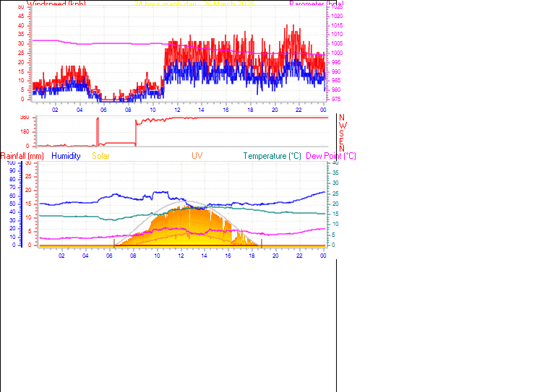
Task: Click the 18 hour mark on the windspeed graph axis
Action: [x=250, y=110]
